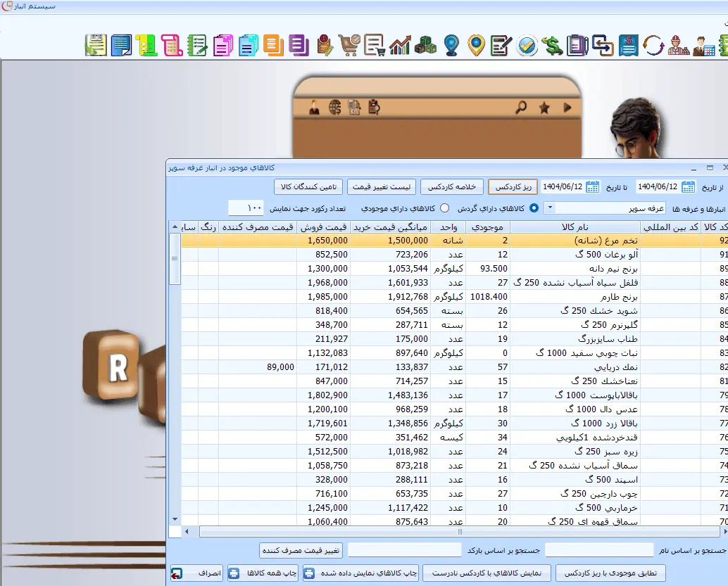This screenshot has height=586, width=728.
Task: Open the 'تا تاریخ' calendar picker
Action: 593,186
